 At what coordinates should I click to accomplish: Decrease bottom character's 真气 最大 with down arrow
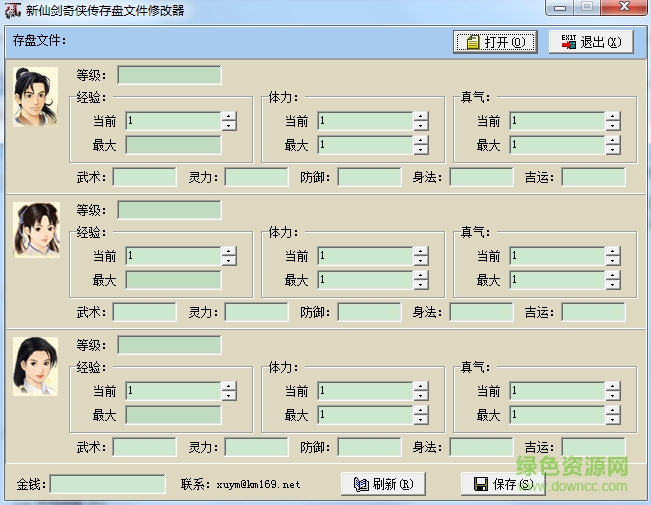click(613, 420)
